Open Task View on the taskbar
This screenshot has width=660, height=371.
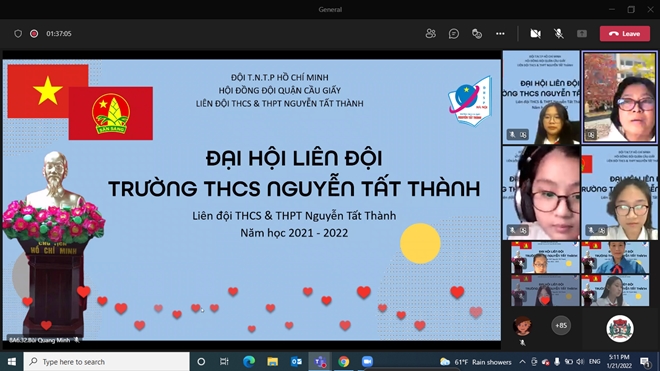[224, 362]
